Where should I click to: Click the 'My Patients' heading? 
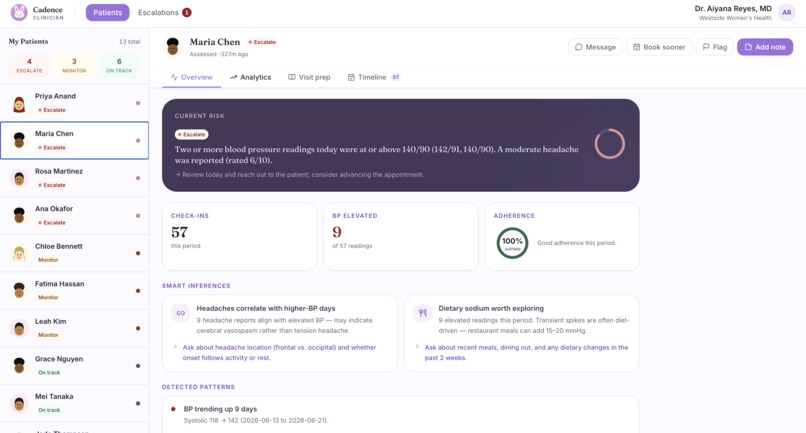click(x=28, y=42)
